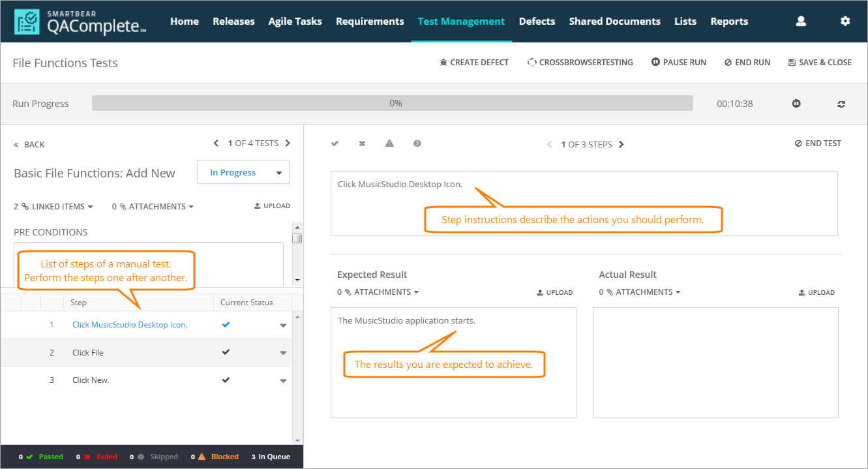Click the refresh icon beside the timer

[841, 104]
